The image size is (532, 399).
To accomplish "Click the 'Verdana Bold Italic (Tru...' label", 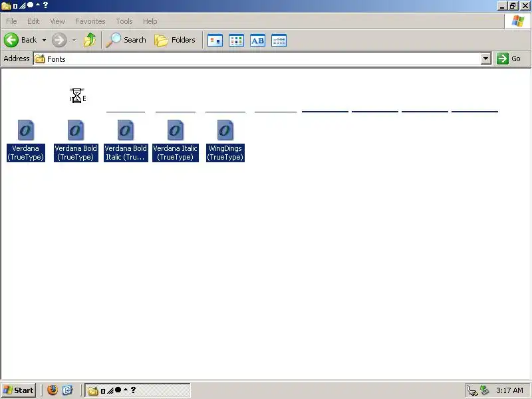I will 126,153.
